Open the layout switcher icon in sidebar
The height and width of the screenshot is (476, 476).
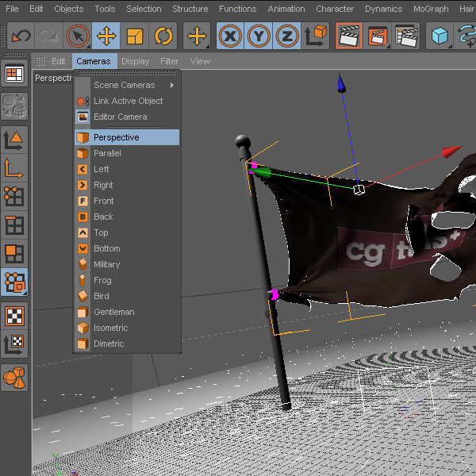coord(14,73)
